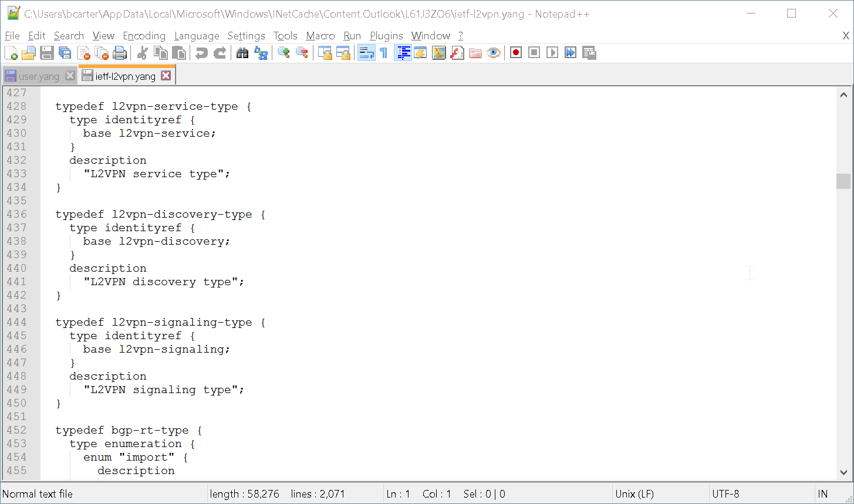Click the "Normal text file" status label
This screenshot has height=504, width=854.
click(39, 494)
